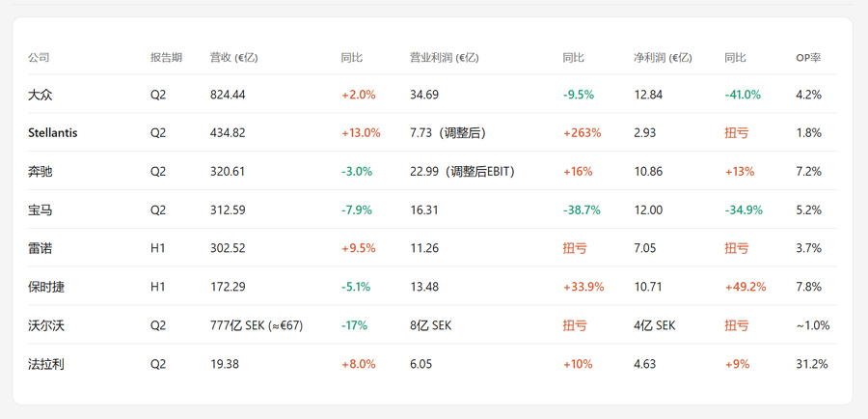The width and height of the screenshot is (868, 419).
Task: Click 奔驰 net profit 10.86
Action: pos(648,172)
